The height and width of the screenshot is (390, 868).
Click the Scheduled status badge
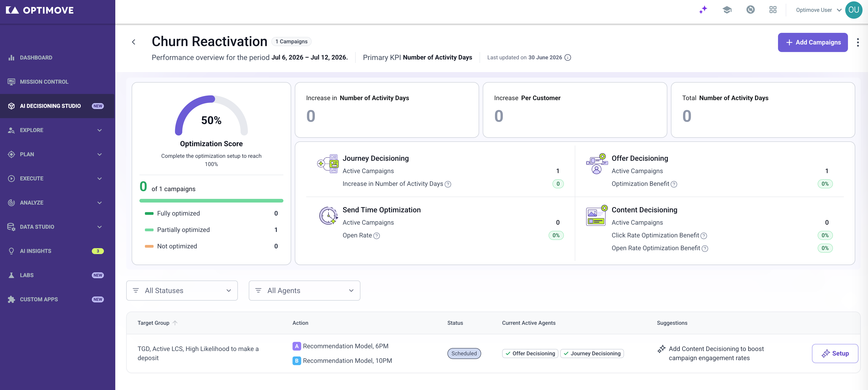click(x=464, y=354)
